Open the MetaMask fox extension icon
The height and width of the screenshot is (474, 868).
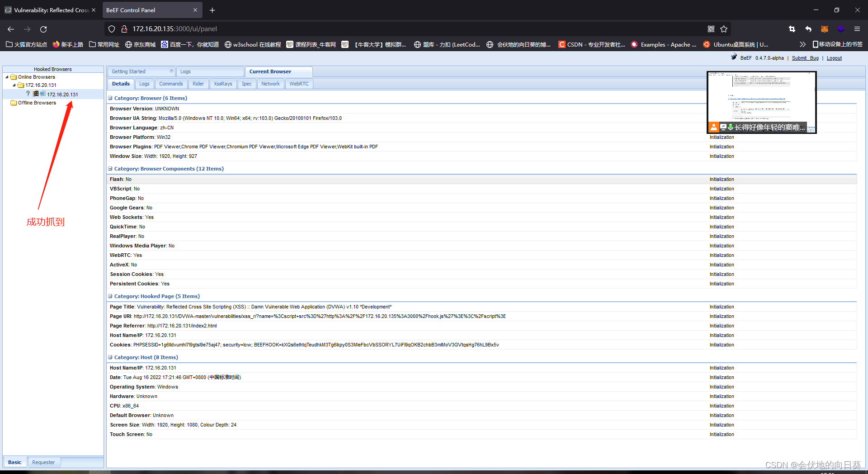[824, 28]
